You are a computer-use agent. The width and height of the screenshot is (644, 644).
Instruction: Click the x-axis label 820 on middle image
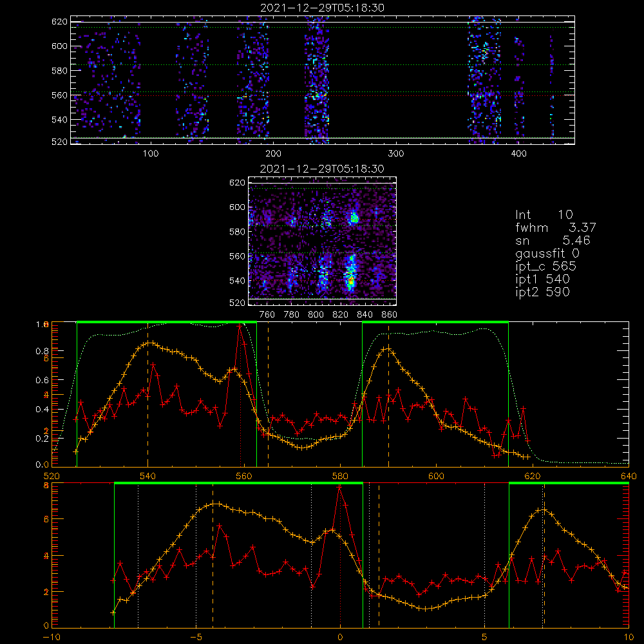tap(341, 315)
